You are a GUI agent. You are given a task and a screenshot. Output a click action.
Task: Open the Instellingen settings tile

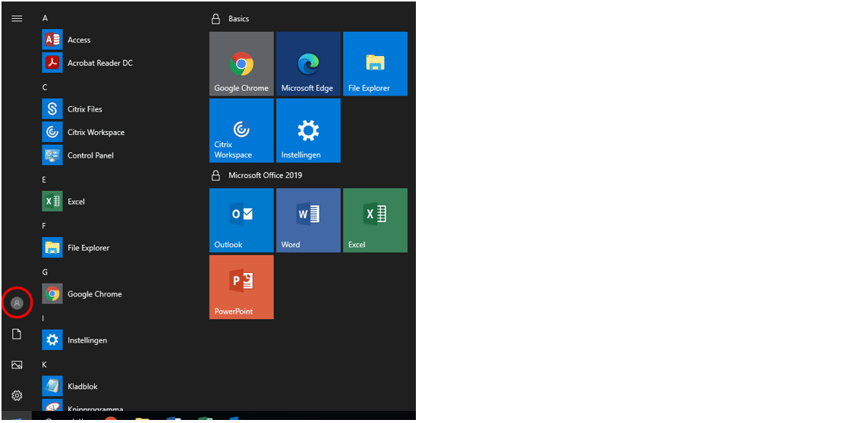click(x=308, y=130)
